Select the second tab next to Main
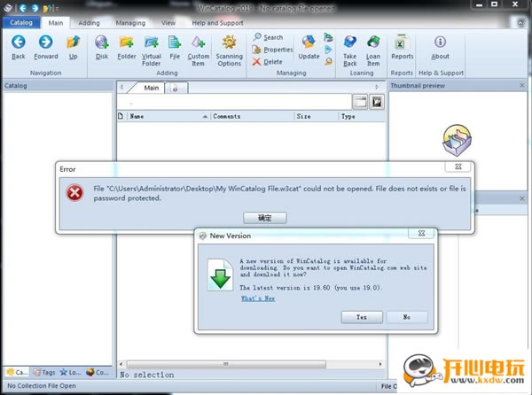The height and width of the screenshot is (395, 532). [176, 88]
